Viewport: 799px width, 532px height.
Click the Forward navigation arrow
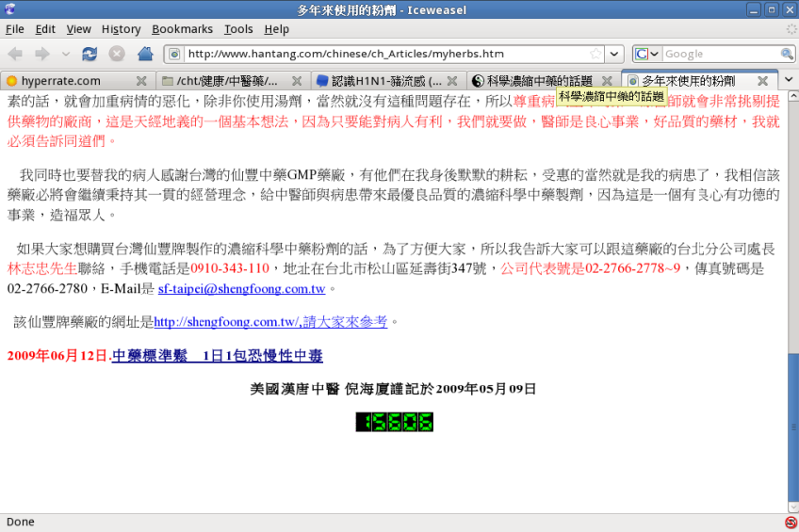point(43,54)
